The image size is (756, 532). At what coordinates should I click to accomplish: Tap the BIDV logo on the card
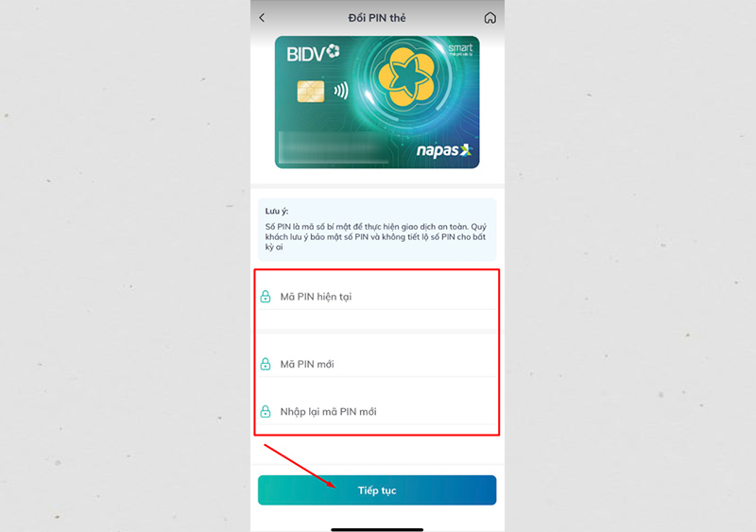point(314,53)
